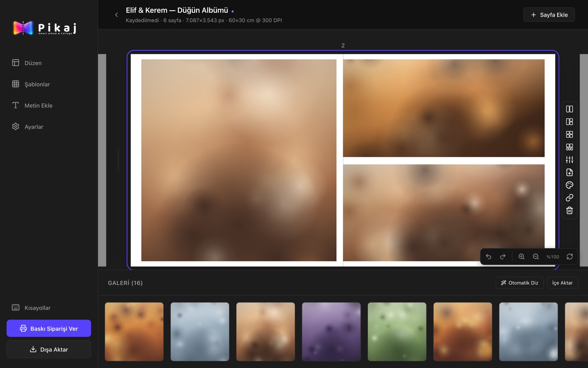Click the album title Elif & Kerem
The height and width of the screenshot is (368, 588).
coord(177,10)
